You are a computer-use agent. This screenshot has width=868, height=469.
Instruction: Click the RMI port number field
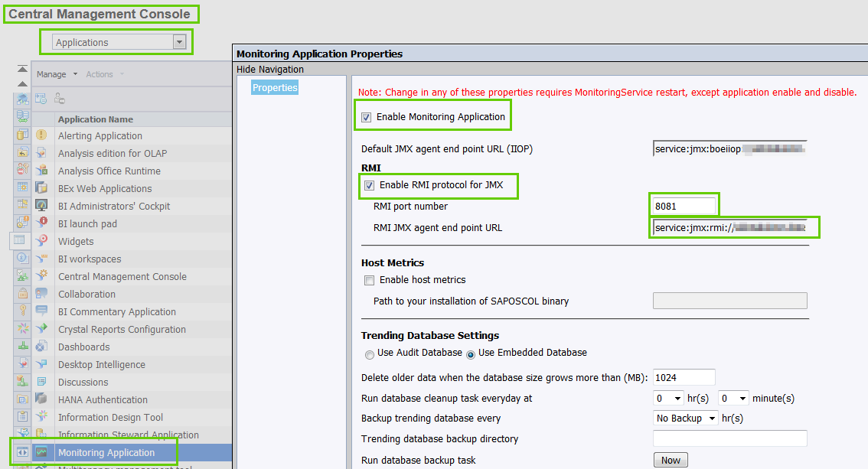[x=684, y=206]
